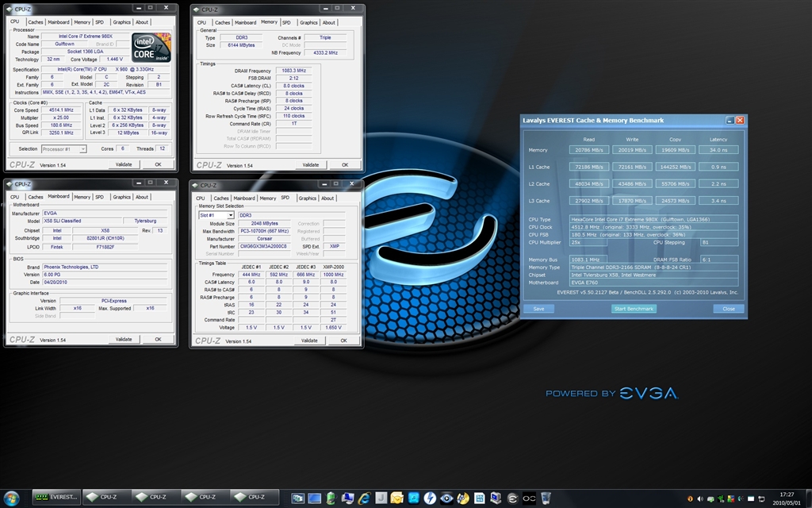Click the volume speaker tray icon
Screen dimensions: 812x508
click(x=700, y=498)
